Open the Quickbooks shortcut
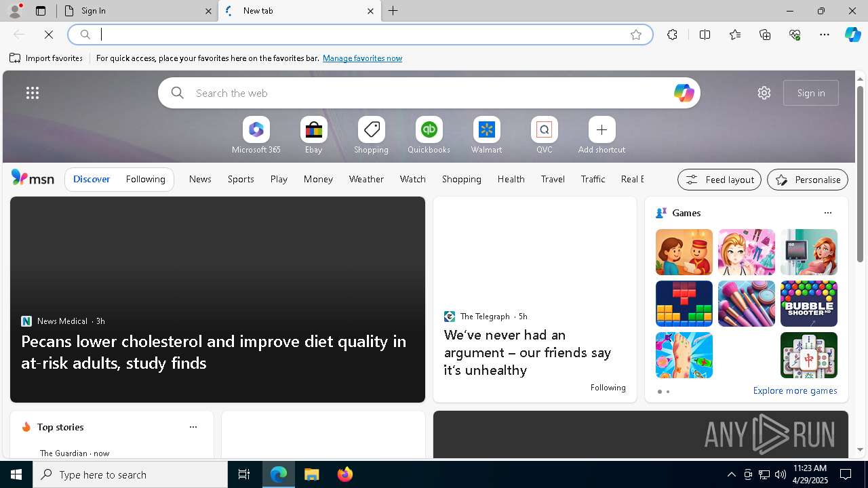Image resolution: width=868 pixels, height=488 pixels. 429,136
